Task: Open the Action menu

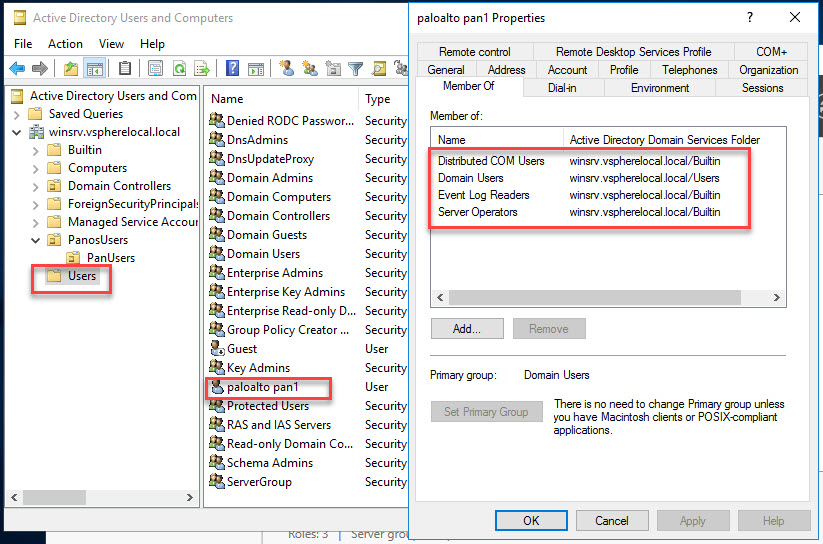Action: [x=65, y=44]
